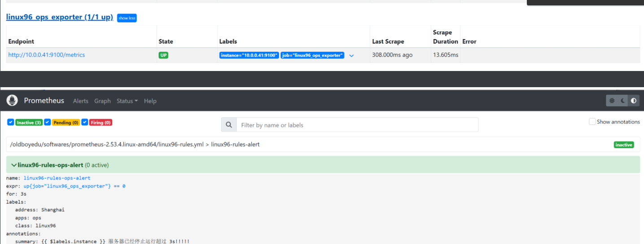
Task: Click the State column header
Action: [166, 41]
